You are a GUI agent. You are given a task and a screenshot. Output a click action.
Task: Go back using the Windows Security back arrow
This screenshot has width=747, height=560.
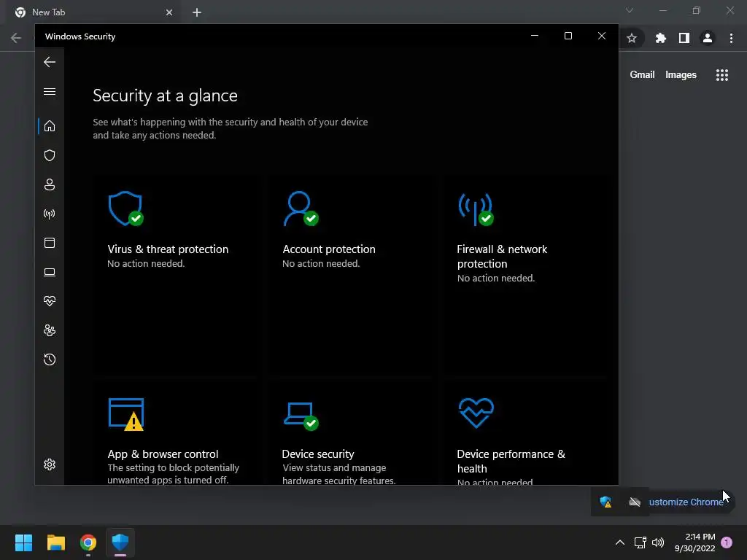point(50,62)
